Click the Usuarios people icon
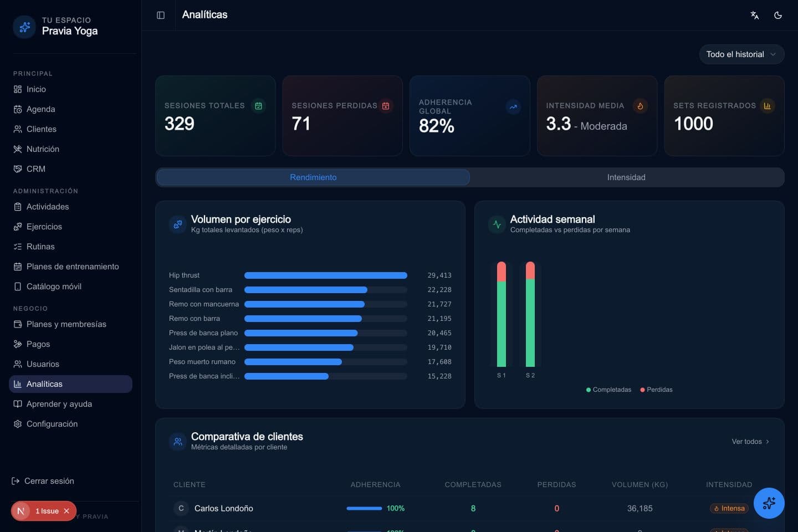Image resolution: width=798 pixels, height=532 pixels. (18, 364)
